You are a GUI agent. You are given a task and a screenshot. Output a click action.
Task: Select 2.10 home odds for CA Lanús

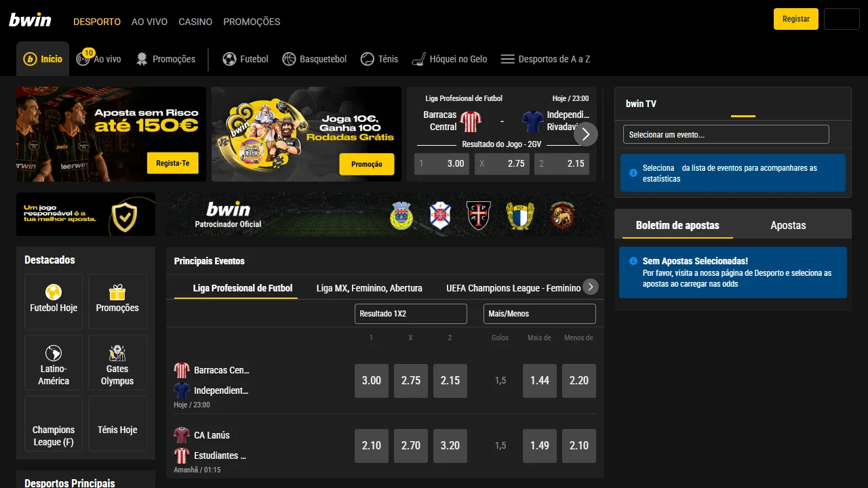pos(372,446)
